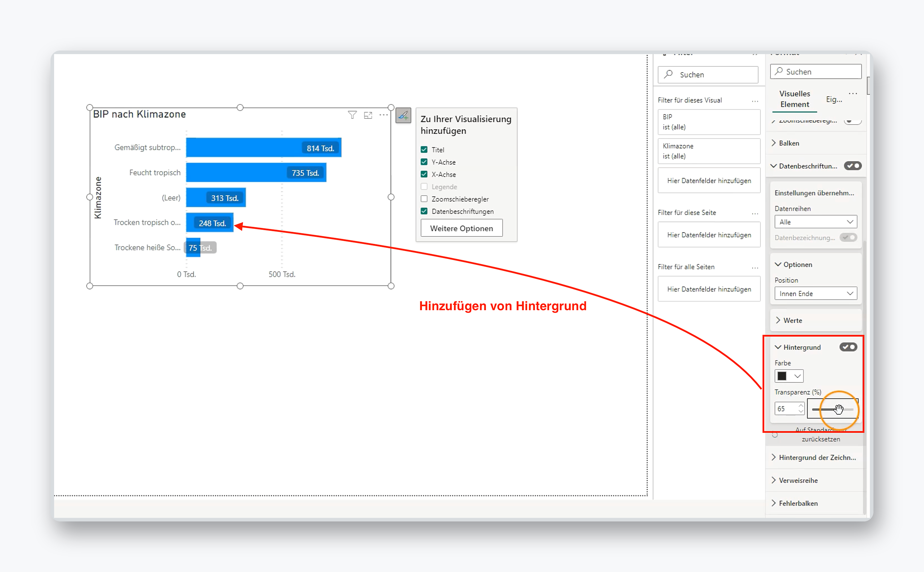
Task: Open the Farbe color picker dropdown
Action: click(x=789, y=376)
